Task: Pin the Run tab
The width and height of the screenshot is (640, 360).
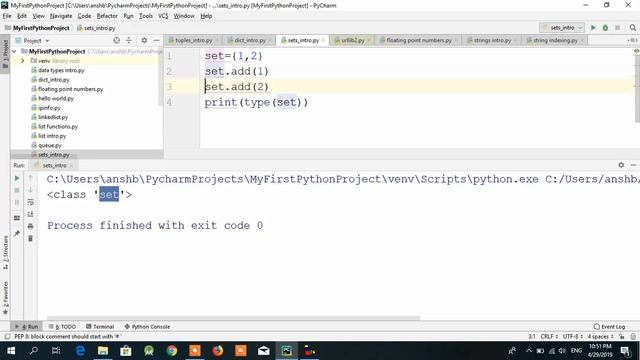Action: [17, 233]
